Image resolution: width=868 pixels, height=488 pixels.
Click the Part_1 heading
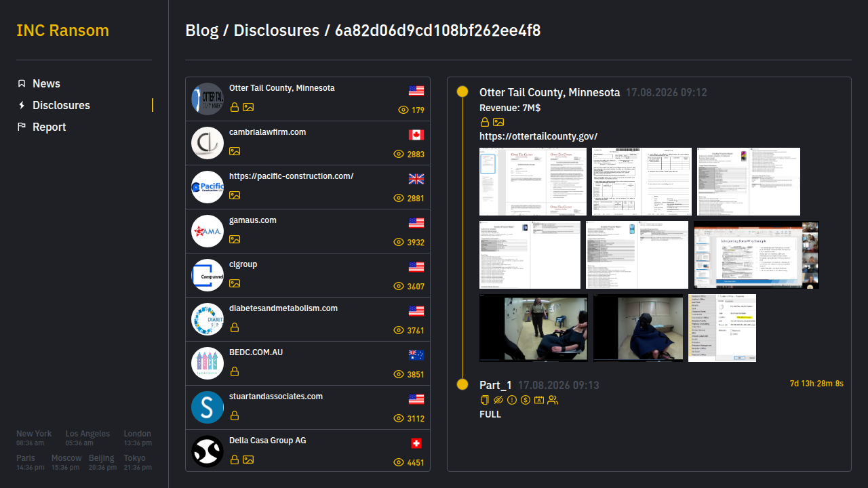[x=496, y=385]
